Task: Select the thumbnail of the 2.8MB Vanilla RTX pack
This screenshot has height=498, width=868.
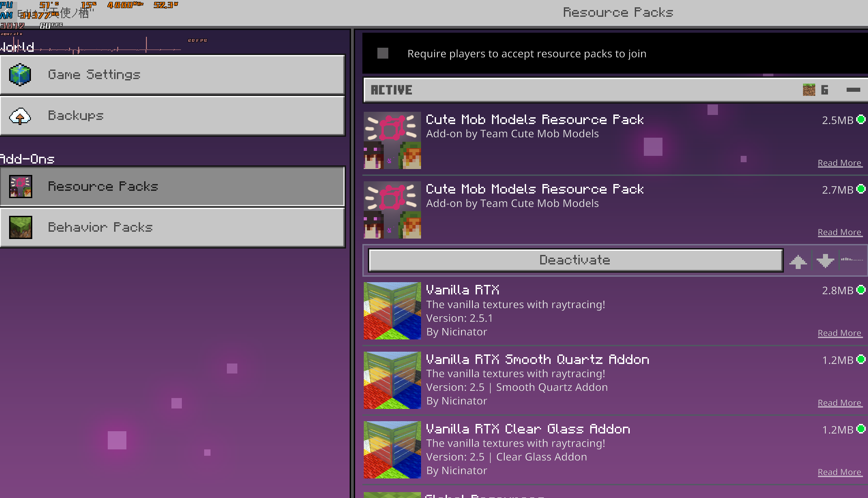Action: 392,311
